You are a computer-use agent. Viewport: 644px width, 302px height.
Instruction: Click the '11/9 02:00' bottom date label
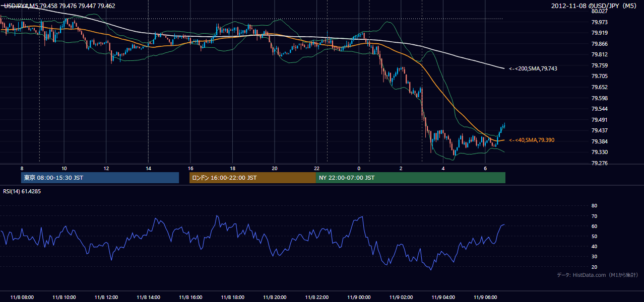401,297
